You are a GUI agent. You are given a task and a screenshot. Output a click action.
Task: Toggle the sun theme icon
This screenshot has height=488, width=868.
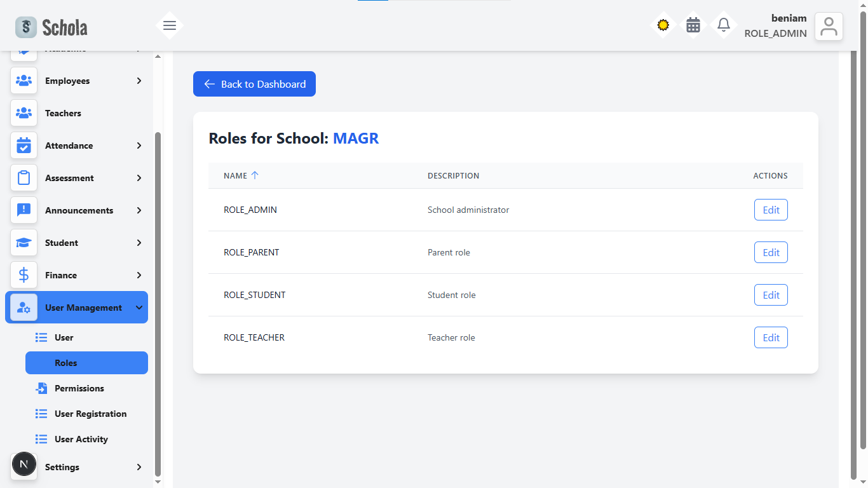coord(663,25)
